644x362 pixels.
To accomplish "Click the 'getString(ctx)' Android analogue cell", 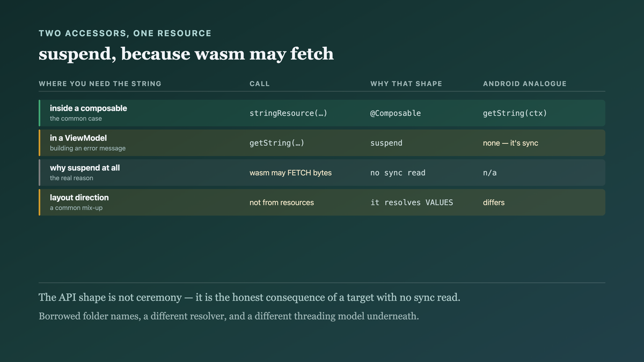I will (515, 113).
